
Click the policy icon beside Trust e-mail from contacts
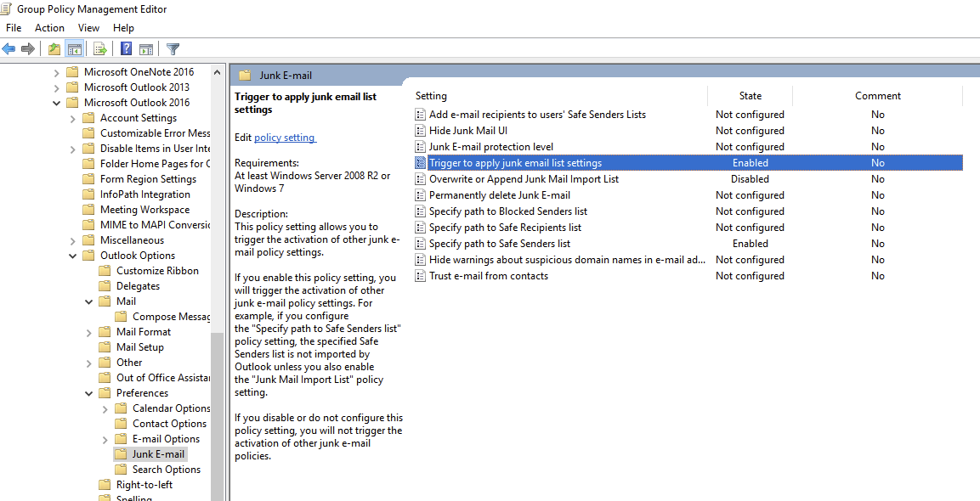click(x=420, y=275)
